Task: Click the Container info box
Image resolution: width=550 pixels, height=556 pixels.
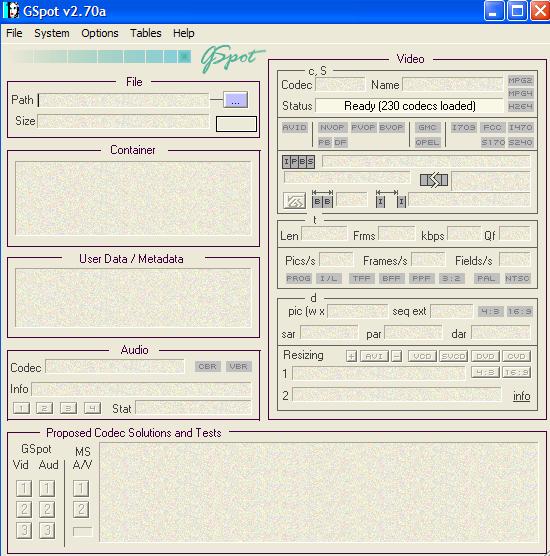Action: point(133,198)
